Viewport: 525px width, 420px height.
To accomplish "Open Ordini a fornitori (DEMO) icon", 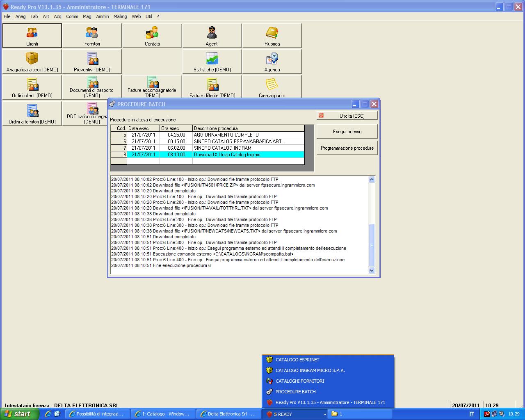I will (x=32, y=113).
